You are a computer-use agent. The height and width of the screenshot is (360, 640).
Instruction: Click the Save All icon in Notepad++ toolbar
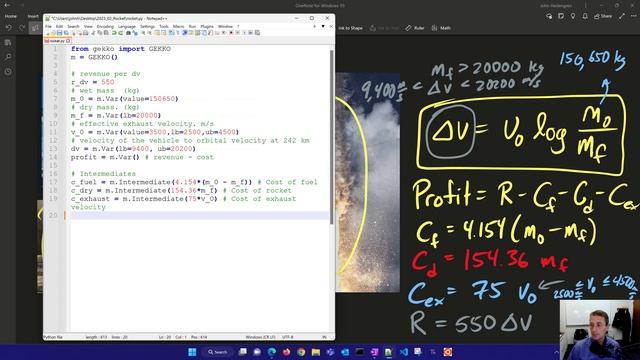[x=66, y=33]
